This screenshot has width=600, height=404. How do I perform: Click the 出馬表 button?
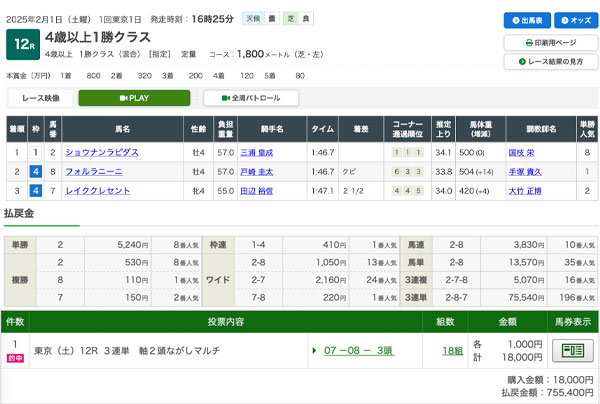525,21
